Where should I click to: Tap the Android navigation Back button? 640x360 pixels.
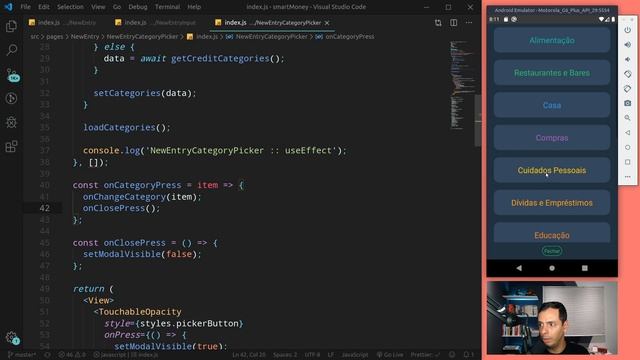519,268
